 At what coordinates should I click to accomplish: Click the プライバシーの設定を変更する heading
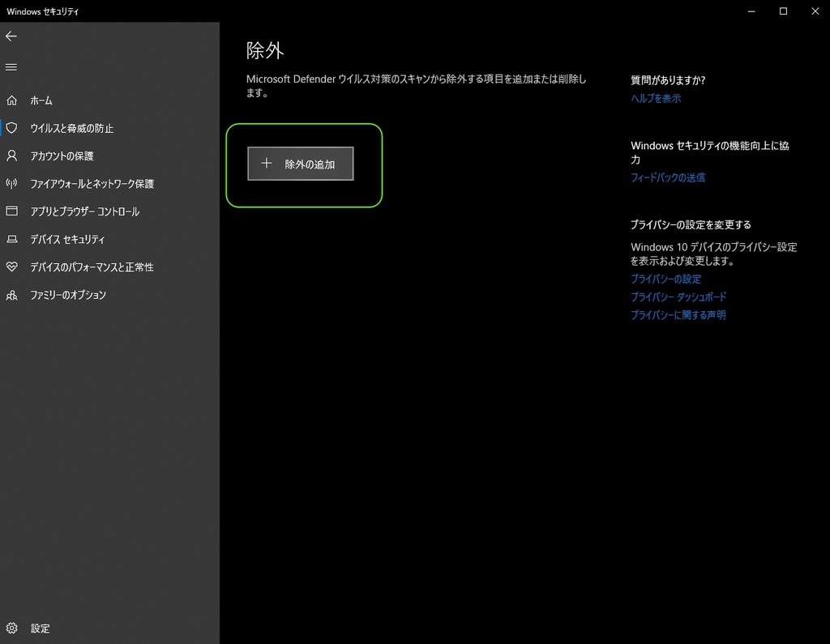[691, 225]
